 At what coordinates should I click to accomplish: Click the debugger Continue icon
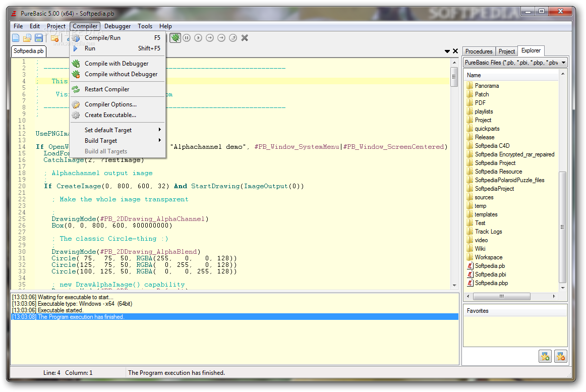point(199,38)
